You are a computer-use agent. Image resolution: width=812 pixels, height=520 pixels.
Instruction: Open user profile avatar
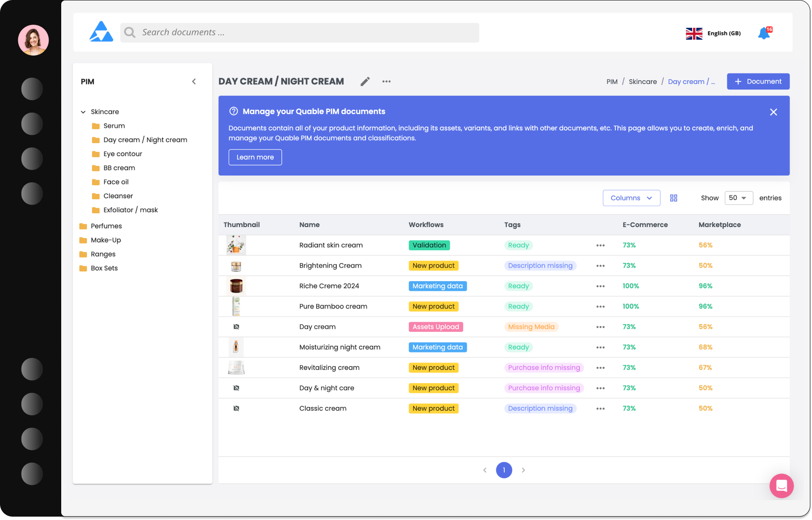[33, 41]
